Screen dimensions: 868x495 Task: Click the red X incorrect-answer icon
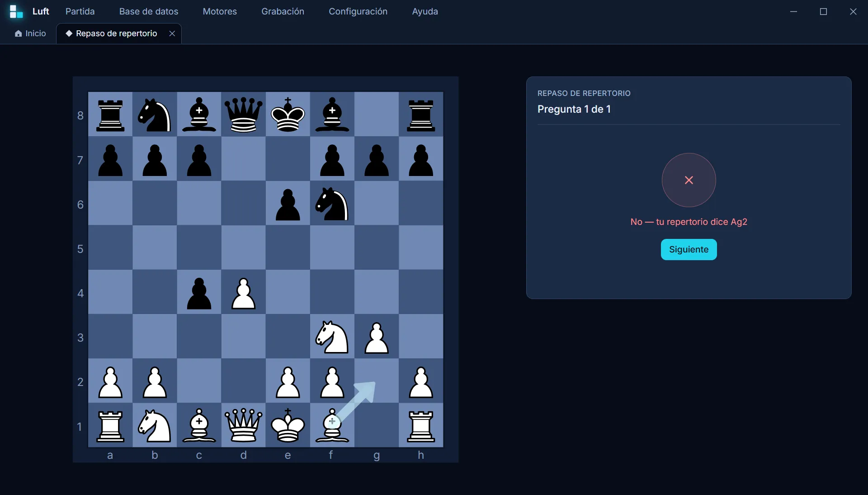coord(689,180)
